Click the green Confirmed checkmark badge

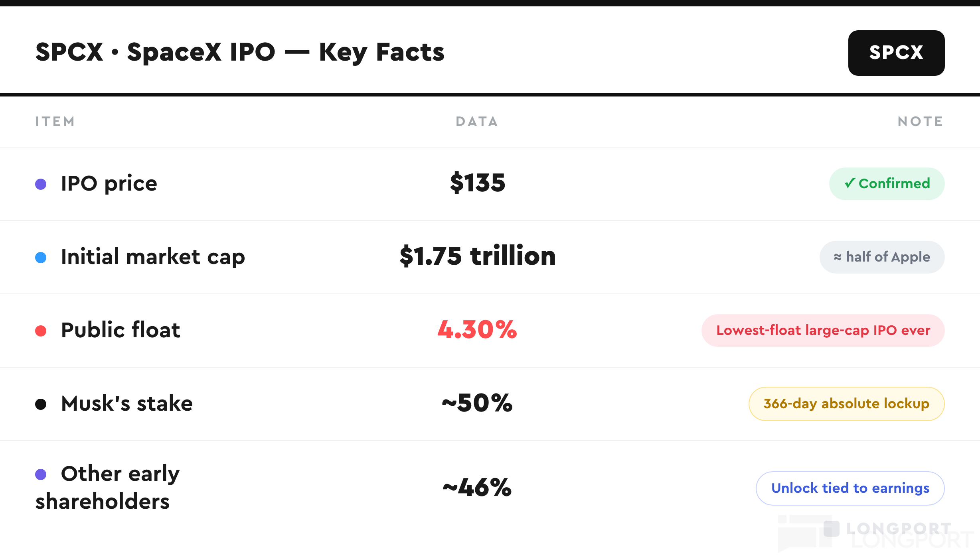click(x=887, y=183)
